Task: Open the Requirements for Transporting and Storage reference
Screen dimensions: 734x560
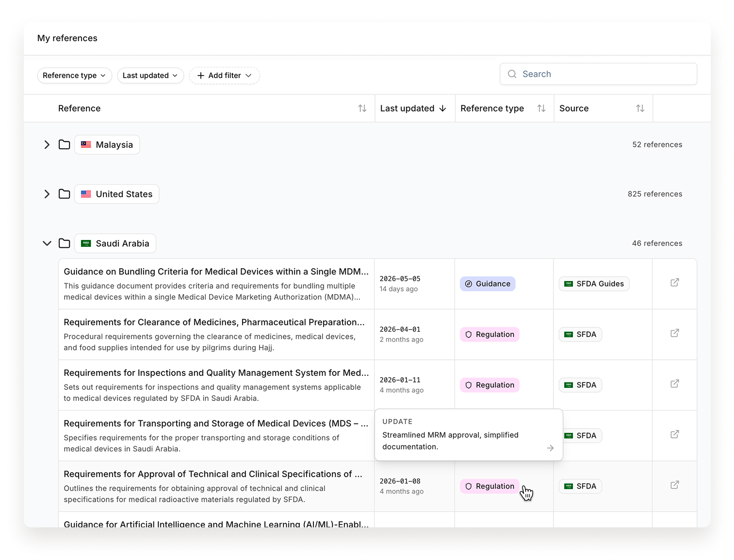Action: (216, 424)
